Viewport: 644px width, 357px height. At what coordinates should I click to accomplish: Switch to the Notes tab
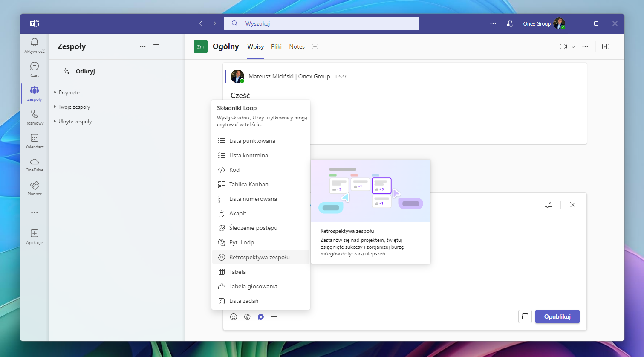point(297,46)
